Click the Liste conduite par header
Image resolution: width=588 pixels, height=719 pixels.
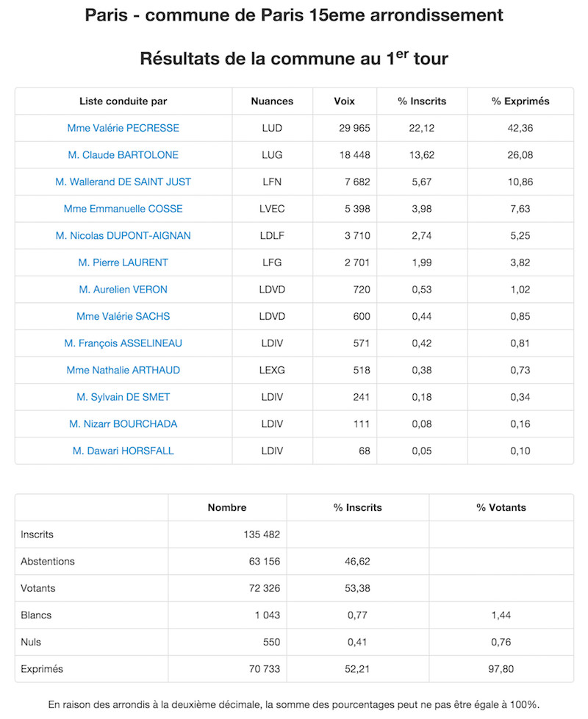[x=123, y=101]
